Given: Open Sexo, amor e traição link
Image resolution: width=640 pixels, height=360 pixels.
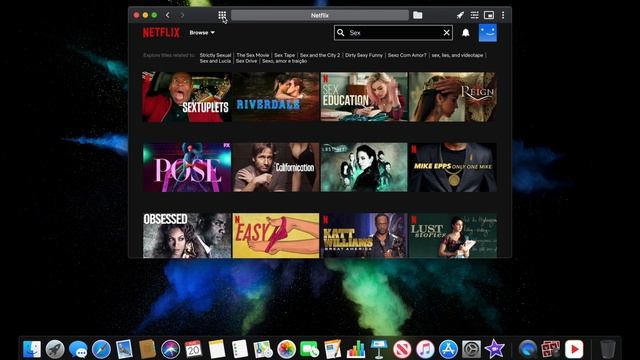Looking at the screenshot, I should [284, 61].
